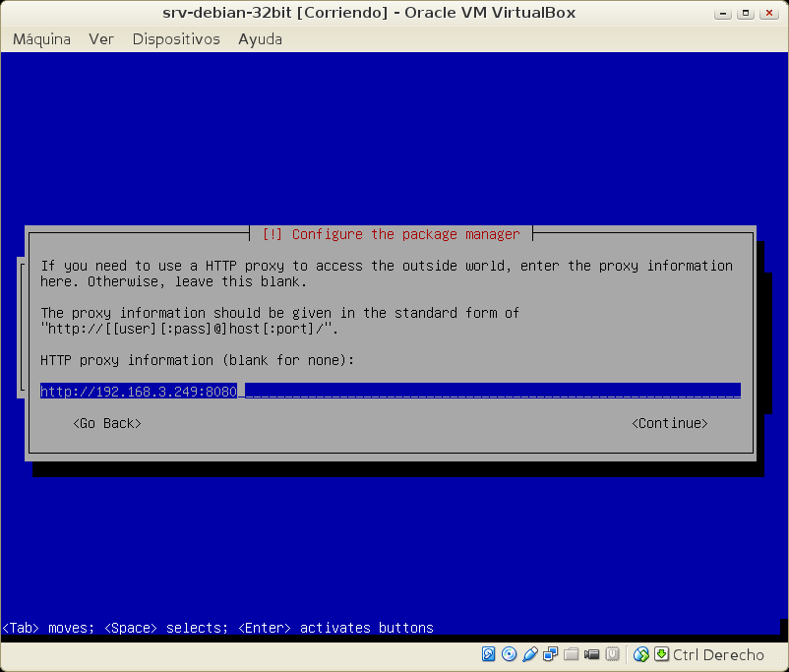Open the Ver menu
The height and width of the screenshot is (672, 789).
coord(101,39)
